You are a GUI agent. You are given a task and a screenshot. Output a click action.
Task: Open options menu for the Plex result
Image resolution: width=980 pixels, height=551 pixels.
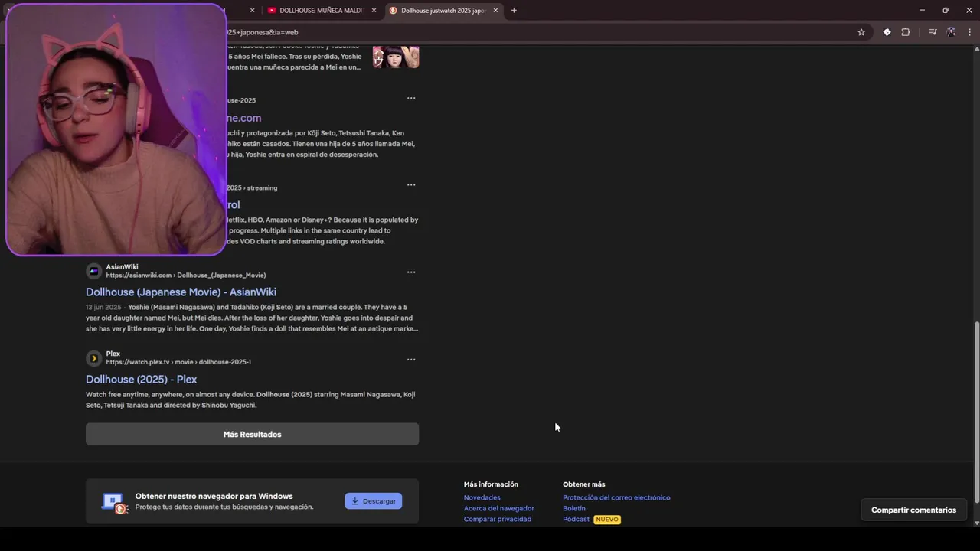pyautogui.click(x=411, y=359)
